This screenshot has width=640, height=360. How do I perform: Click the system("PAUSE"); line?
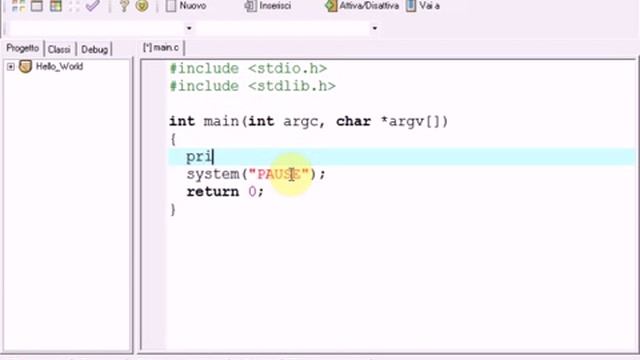256,174
